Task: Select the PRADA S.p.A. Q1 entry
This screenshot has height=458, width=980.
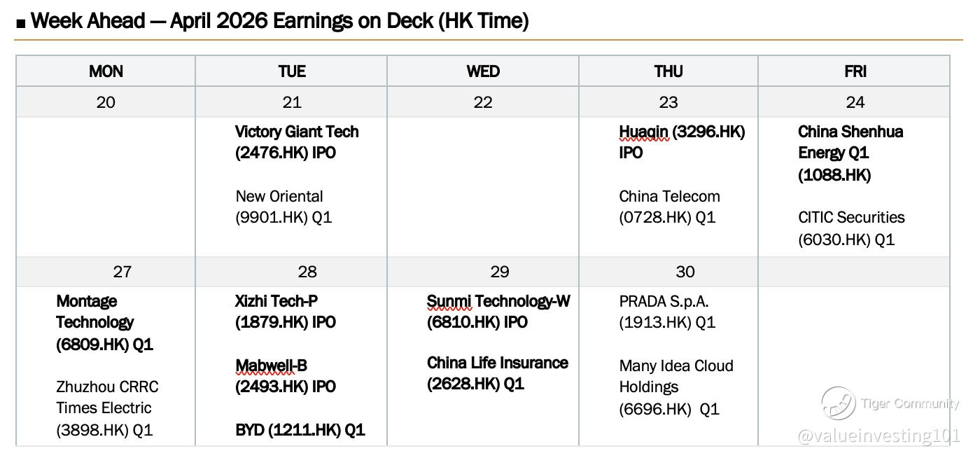Action: coord(667,312)
